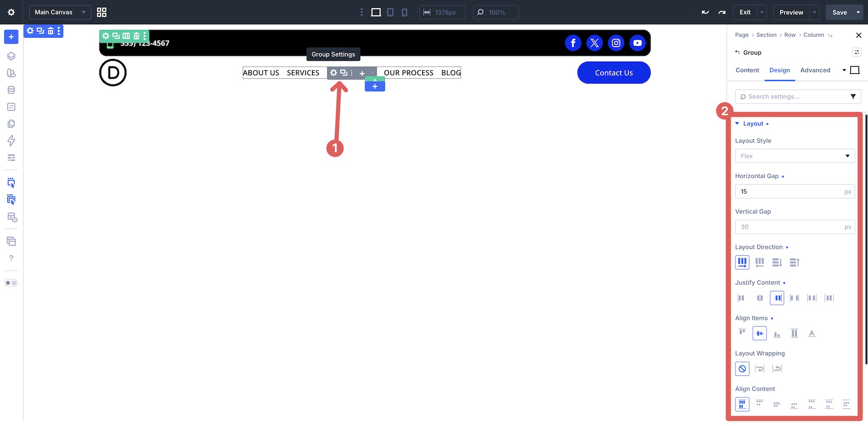
Task: Delete row with green toolbar trash icon
Action: tap(136, 36)
